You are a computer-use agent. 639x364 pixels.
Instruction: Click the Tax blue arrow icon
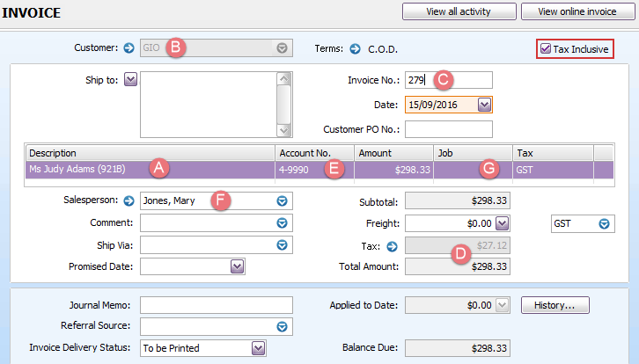pos(393,245)
